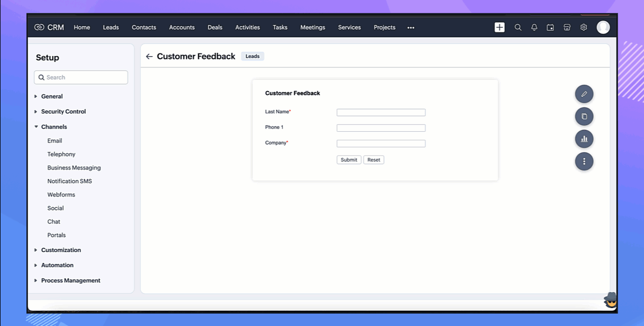
Task: Expand the General section
Action: click(x=52, y=97)
